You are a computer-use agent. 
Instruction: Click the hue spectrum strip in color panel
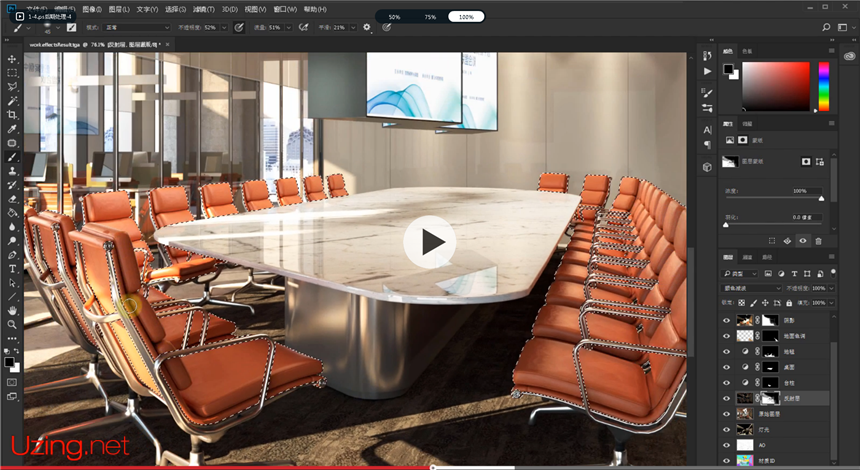(823, 86)
